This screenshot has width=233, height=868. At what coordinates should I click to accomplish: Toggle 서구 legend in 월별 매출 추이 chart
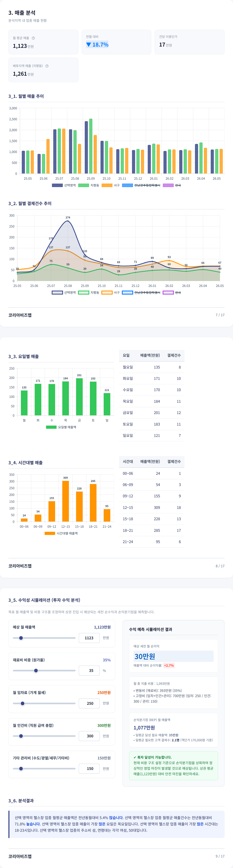111,185
